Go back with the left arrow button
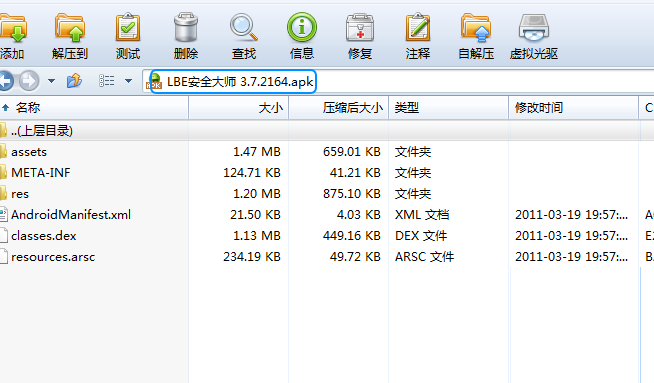This screenshot has height=383, width=654. (x=6, y=81)
